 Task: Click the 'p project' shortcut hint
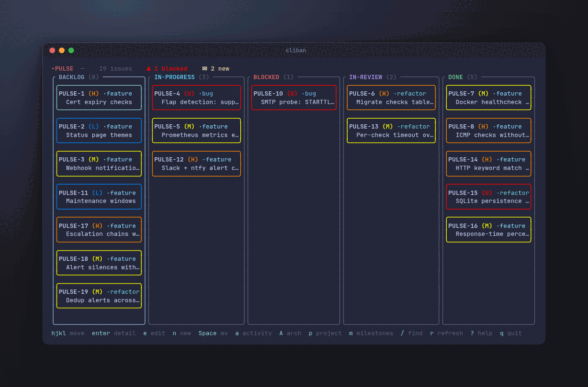[325, 333]
